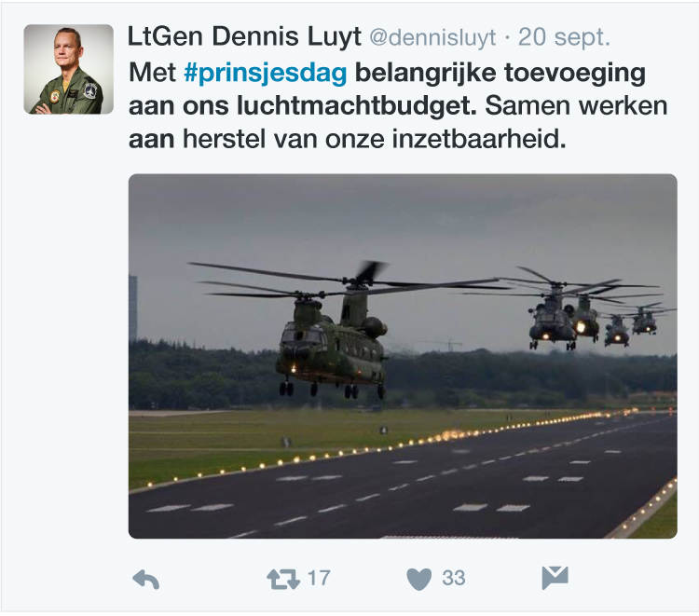Open tweet permalink via 20 sept. date

coord(564,37)
